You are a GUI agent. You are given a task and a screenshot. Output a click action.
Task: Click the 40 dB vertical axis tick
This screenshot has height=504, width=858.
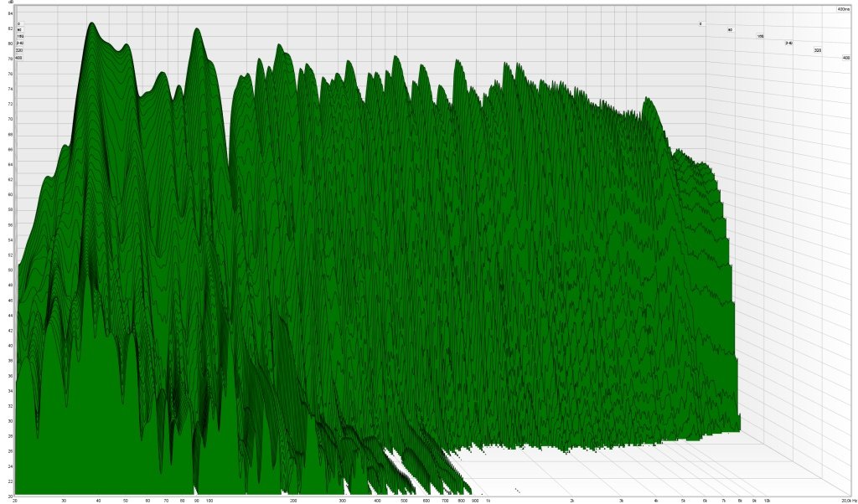[10, 345]
